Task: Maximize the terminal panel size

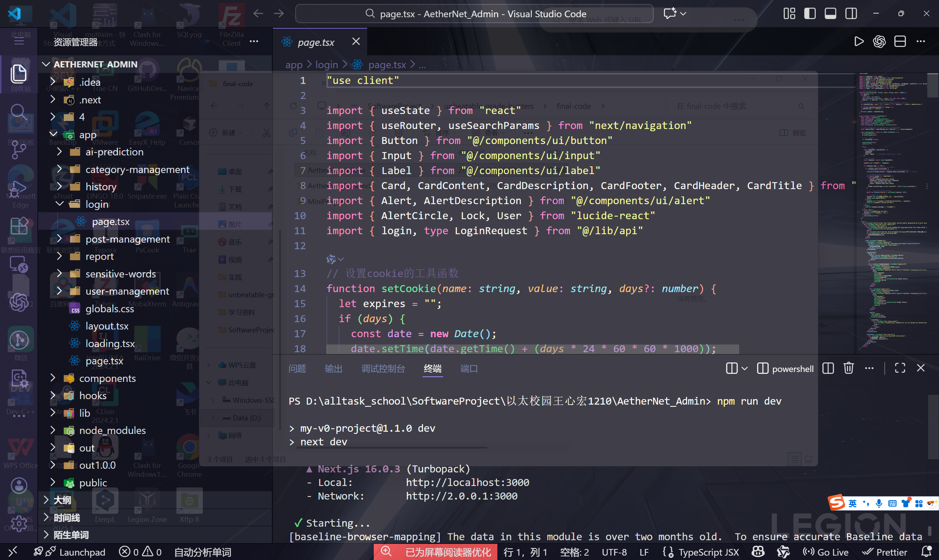Action: point(900,368)
